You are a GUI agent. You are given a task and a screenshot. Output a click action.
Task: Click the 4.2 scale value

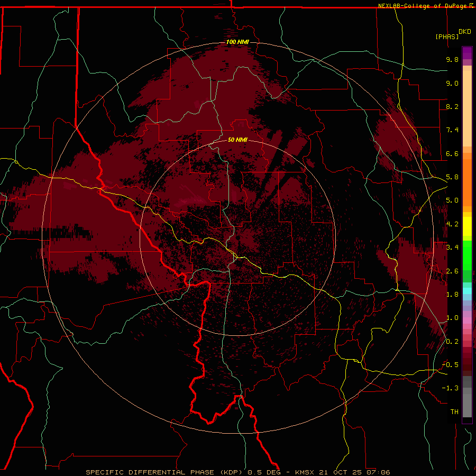[x=452, y=224]
